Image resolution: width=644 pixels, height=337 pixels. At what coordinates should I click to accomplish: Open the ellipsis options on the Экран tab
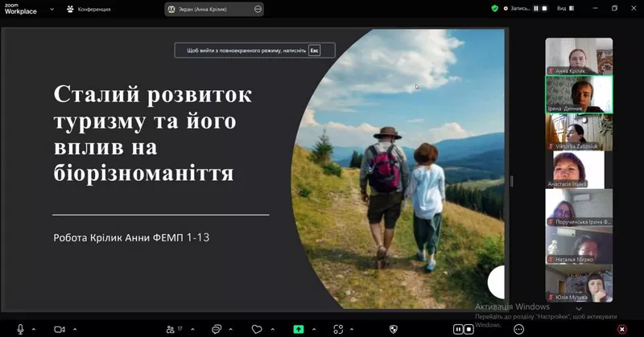[x=258, y=9]
